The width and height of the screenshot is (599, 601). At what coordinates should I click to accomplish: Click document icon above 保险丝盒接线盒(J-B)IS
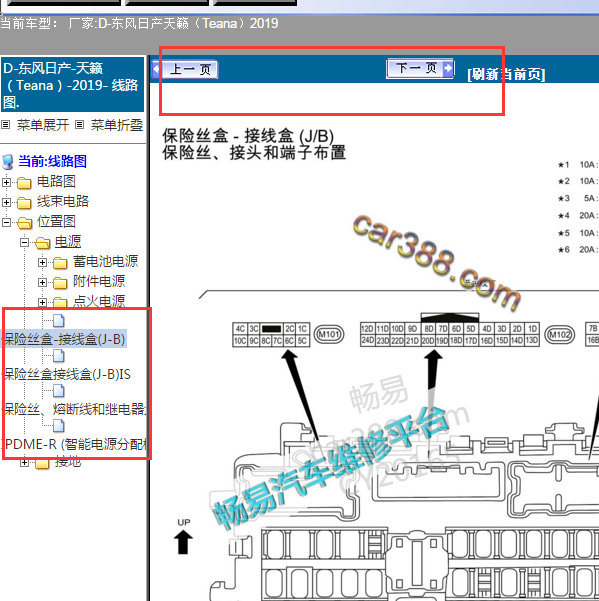point(59,355)
